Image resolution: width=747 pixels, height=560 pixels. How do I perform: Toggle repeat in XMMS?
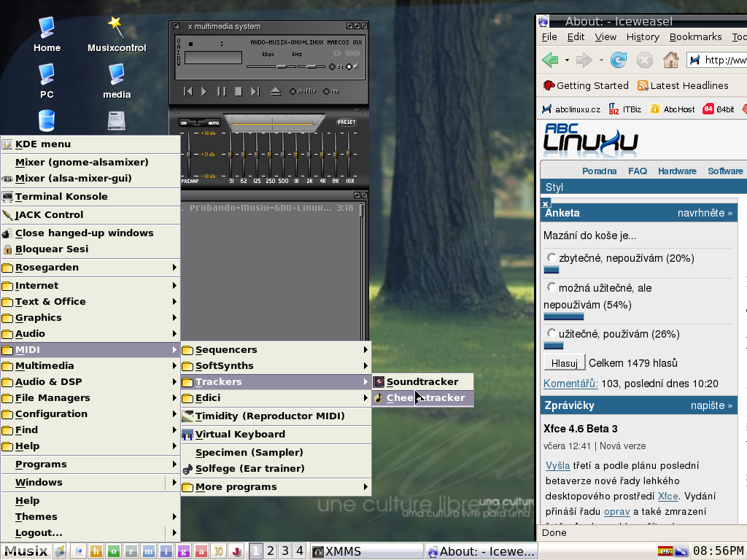(331, 91)
